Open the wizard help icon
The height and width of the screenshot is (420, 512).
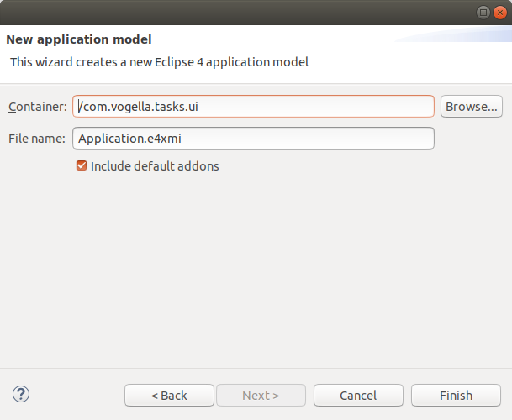(21, 394)
